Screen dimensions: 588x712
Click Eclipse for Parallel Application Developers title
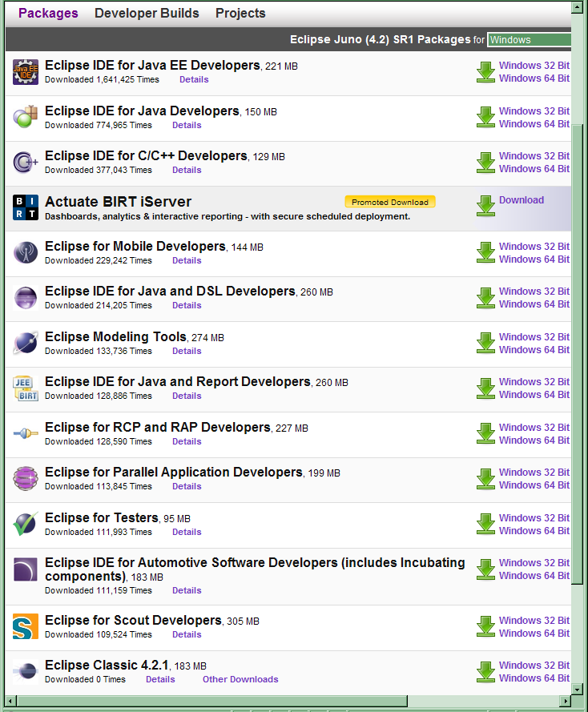pos(174,473)
